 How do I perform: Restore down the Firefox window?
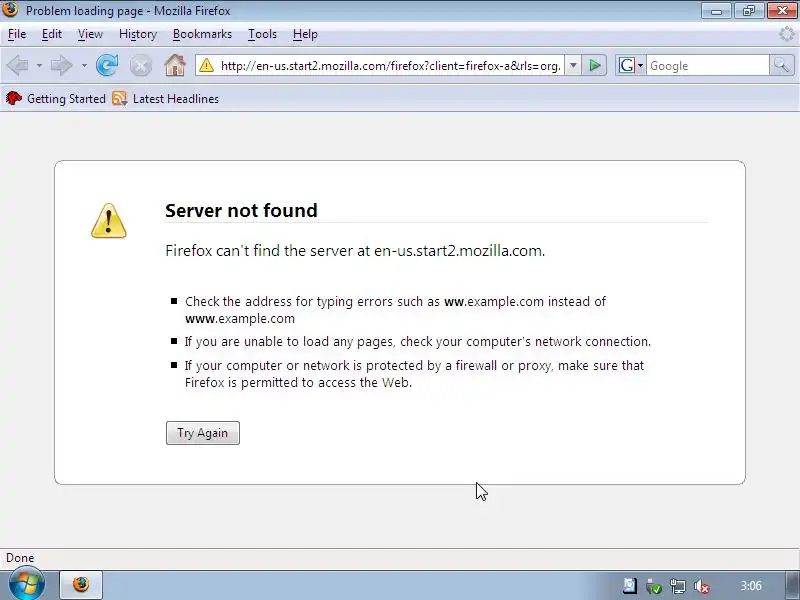[749, 11]
